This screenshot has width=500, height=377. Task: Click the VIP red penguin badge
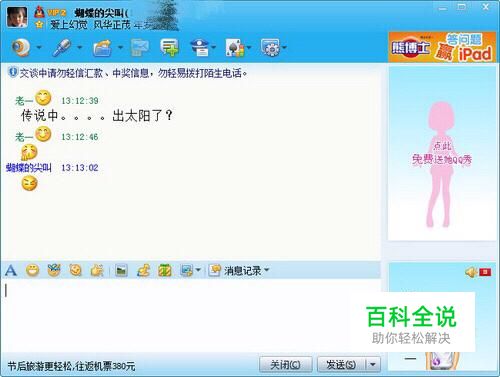[39, 12]
